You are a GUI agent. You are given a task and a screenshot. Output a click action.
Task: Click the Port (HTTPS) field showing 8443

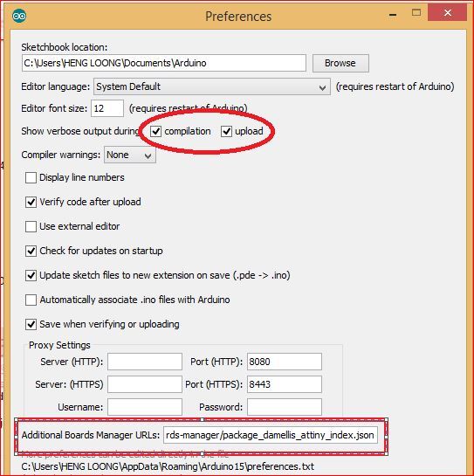[x=285, y=384]
